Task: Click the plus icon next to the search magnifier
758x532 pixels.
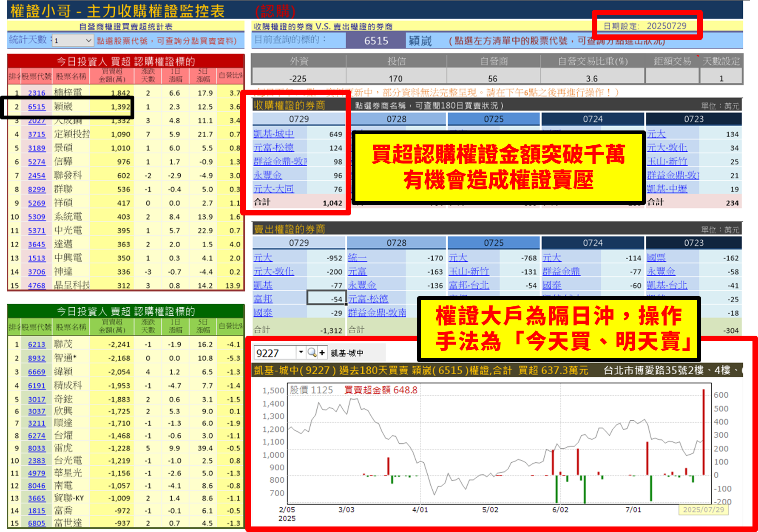Action: point(322,353)
